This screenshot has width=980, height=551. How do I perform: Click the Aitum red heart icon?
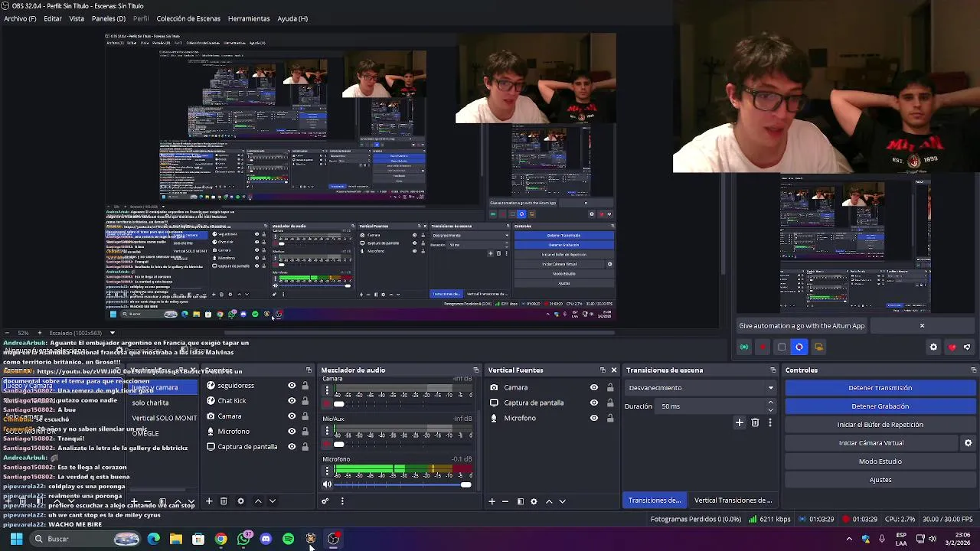[x=952, y=347]
